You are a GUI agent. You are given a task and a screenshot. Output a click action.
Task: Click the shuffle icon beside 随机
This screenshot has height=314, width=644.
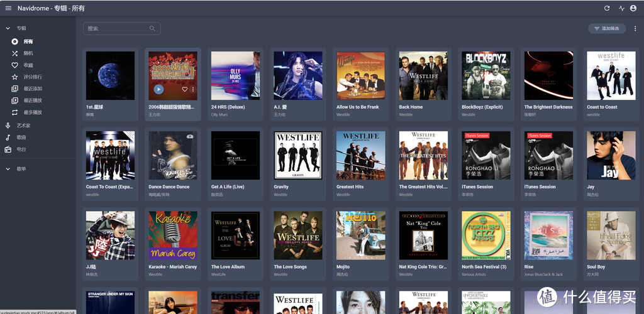[x=15, y=53]
